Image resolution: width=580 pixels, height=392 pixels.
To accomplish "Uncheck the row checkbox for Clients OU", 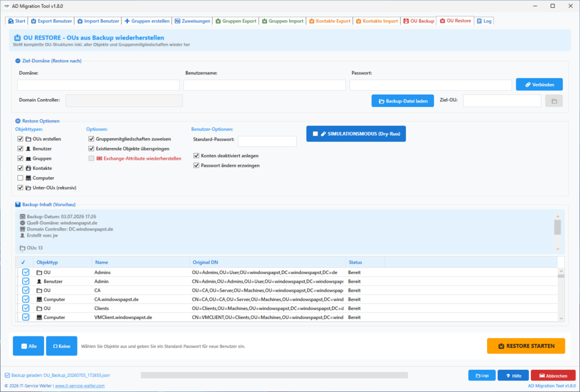I will (x=25, y=308).
